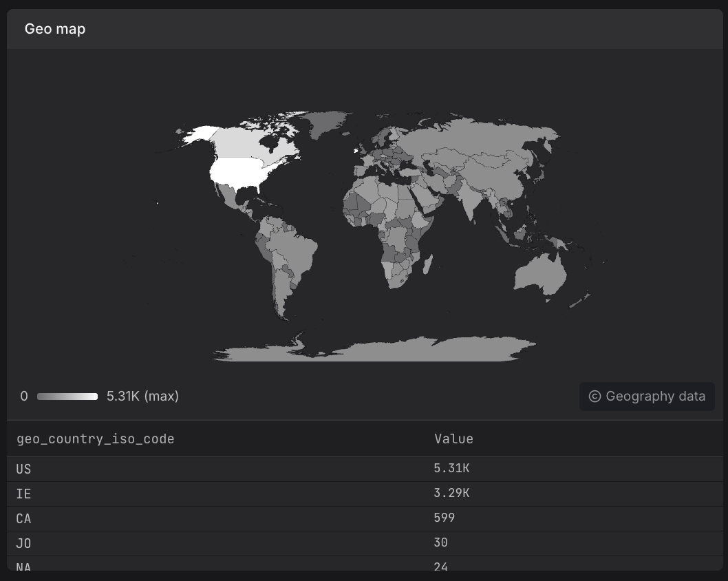Viewport: 728px width, 581px height.
Task: Click the legend gradient bar
Action: click(67, 397)
